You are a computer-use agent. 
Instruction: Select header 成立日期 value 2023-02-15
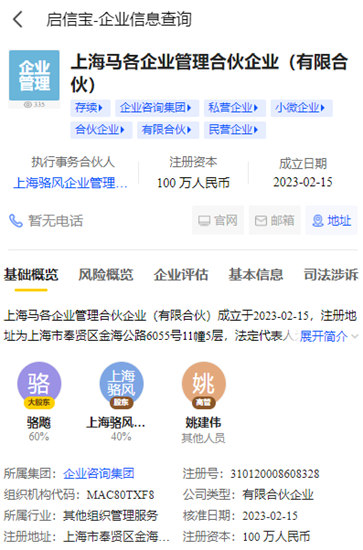(x=303, y=182)
